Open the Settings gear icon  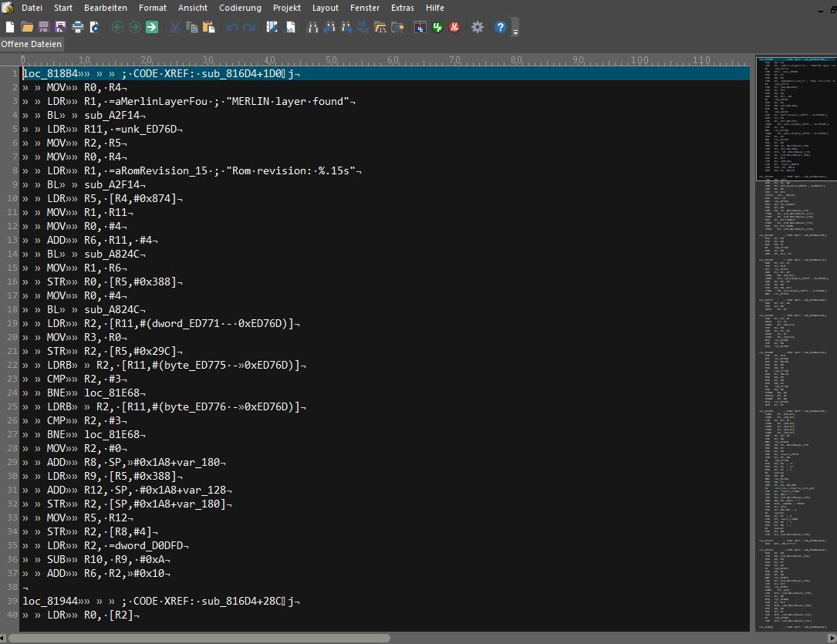[478, 27]
